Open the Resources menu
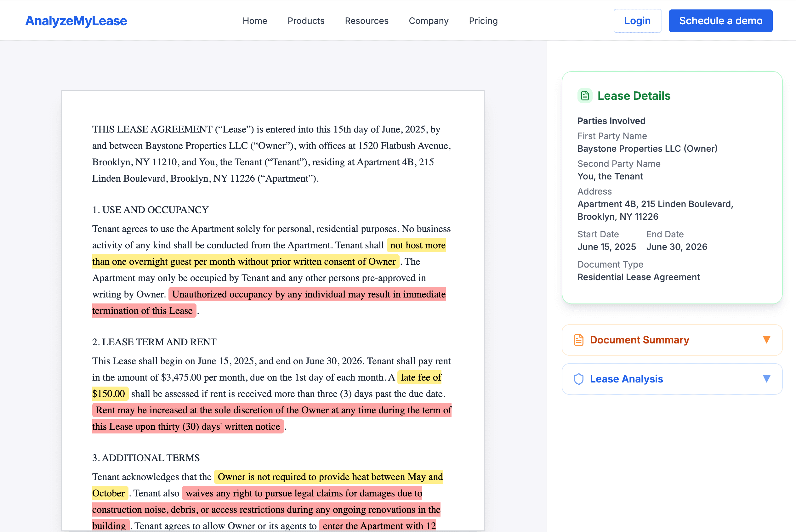Screen dimensions: 796x532 367,21
